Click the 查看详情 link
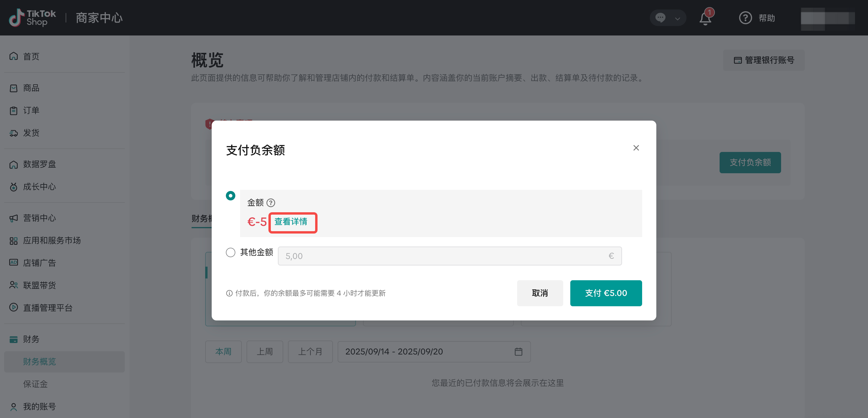Screen dimensions: 868x418 point(291,222)
